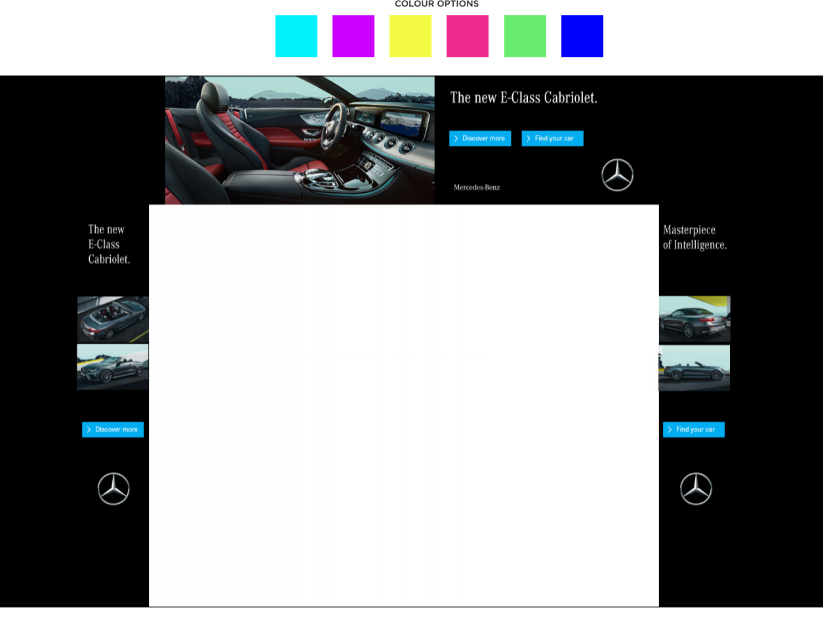Open the top-down cabriolet thumbnail on the left
Image resolution: width=823 pixels, height=644 pixels.
(x=113, y=319)
